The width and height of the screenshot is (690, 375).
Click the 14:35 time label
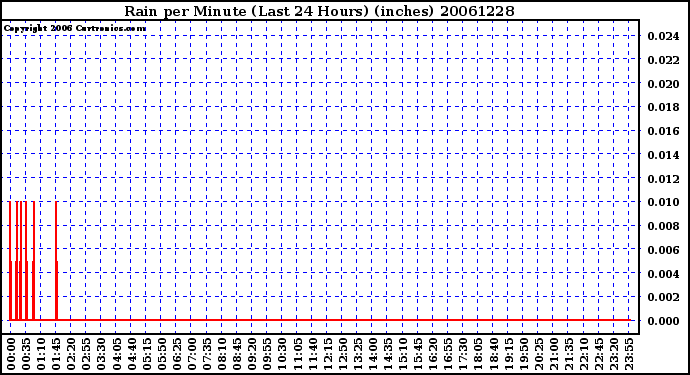coord(387,354)
